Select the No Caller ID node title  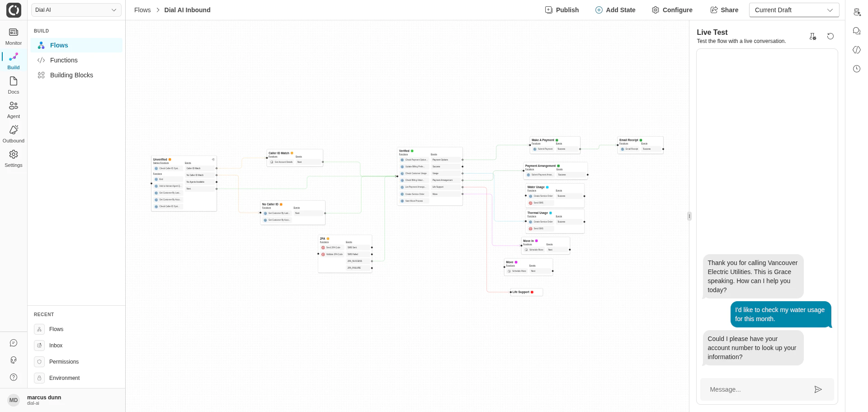[270, 204]
